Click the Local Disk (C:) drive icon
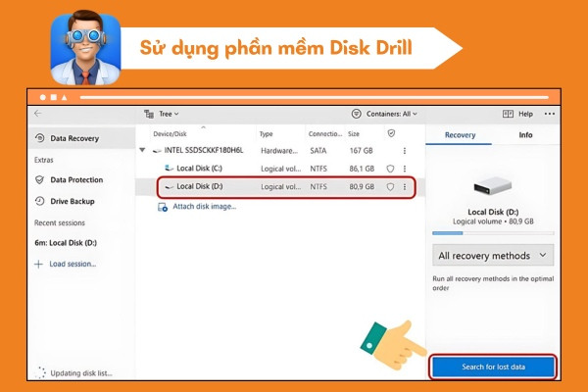This screenshot has width=588, height=392. (x=170, y=168)
